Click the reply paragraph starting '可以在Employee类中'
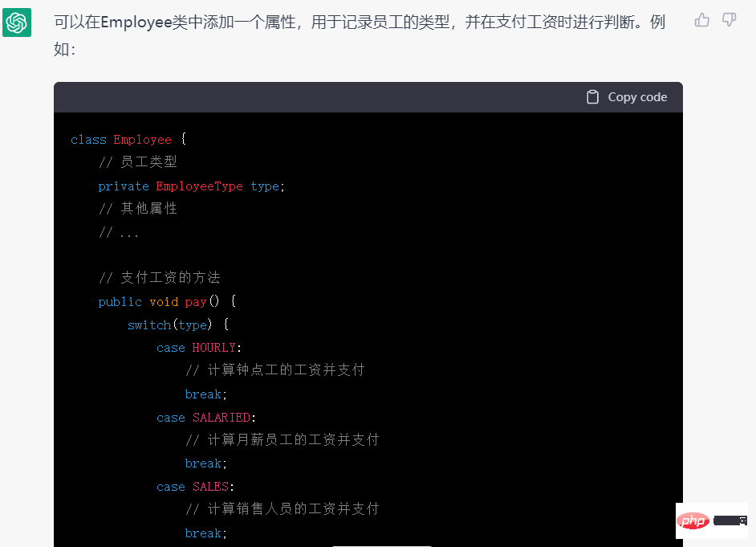 pos(360,35)
